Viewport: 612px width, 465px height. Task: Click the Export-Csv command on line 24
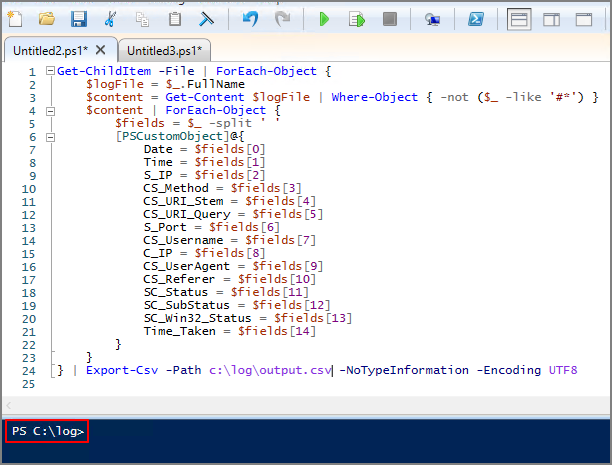122,370
